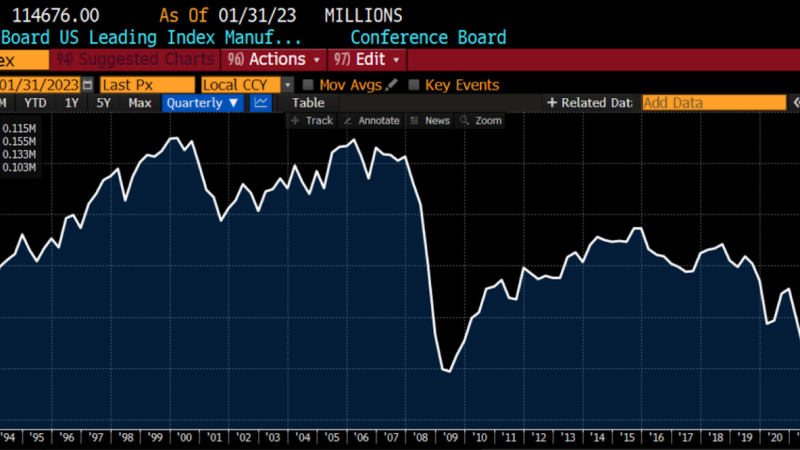Viewport: 800px width, 450px height.
Task: Click the Table view button
Action: [x=308, y=103]
